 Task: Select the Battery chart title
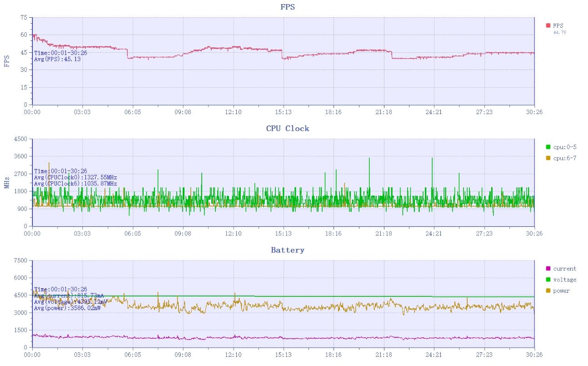click(x=288, y=250)
